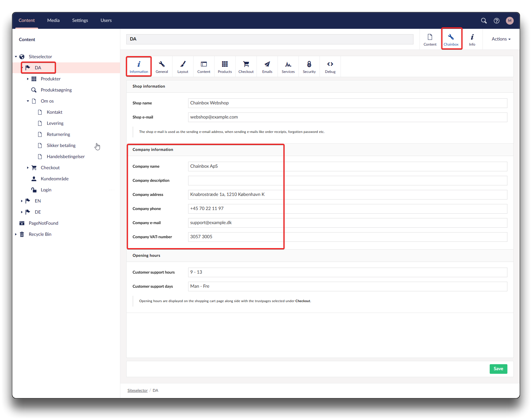Open the help question mark icon

coord(497,20)
